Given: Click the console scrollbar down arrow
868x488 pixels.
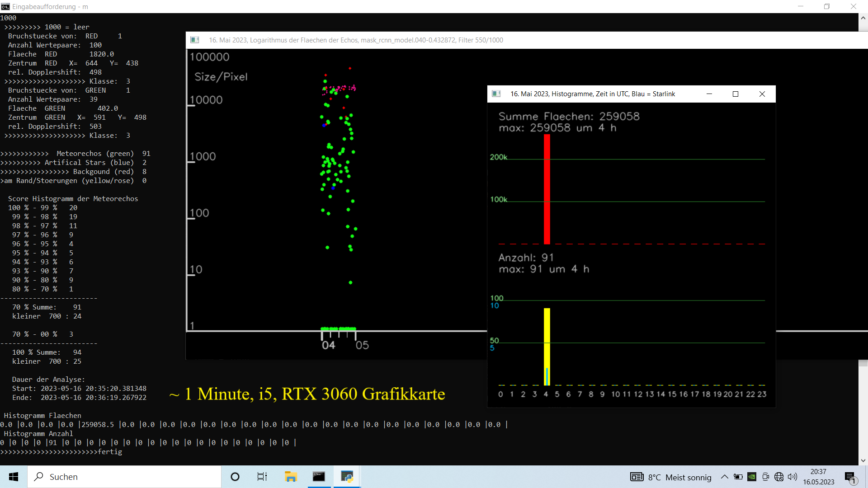Looking at the screenshot, I should tap(863, 460).
